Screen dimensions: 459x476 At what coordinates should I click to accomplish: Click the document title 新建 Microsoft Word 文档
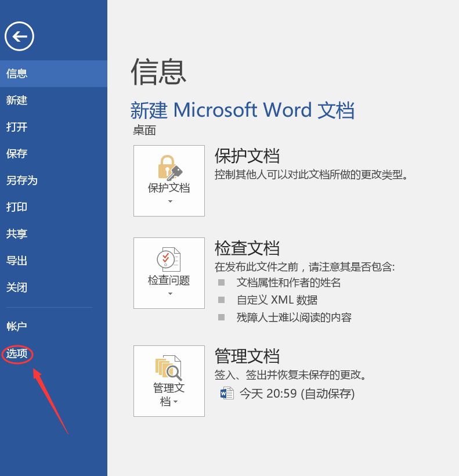point(243,110)
